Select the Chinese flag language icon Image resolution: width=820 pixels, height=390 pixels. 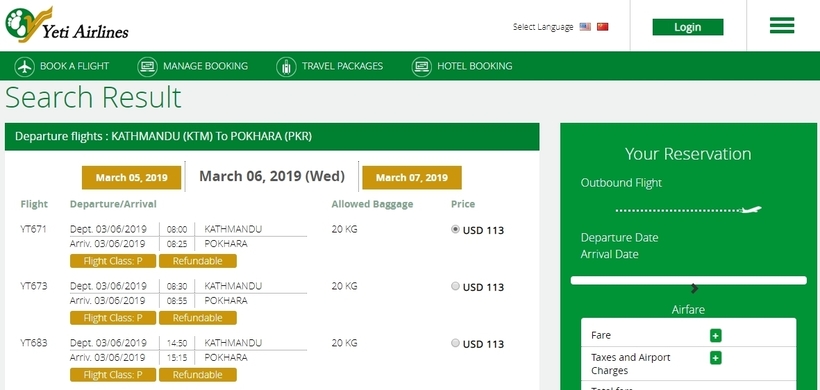click(602, 27)
